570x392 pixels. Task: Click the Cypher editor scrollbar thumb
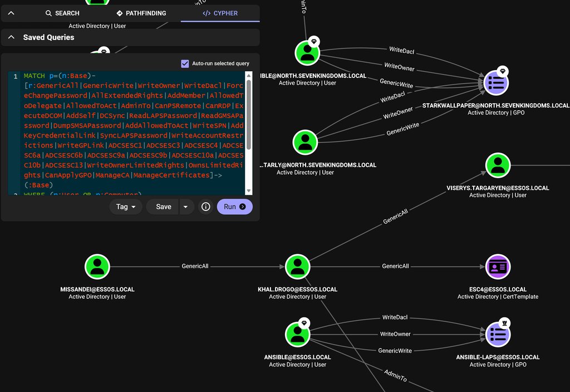[249, 115]
